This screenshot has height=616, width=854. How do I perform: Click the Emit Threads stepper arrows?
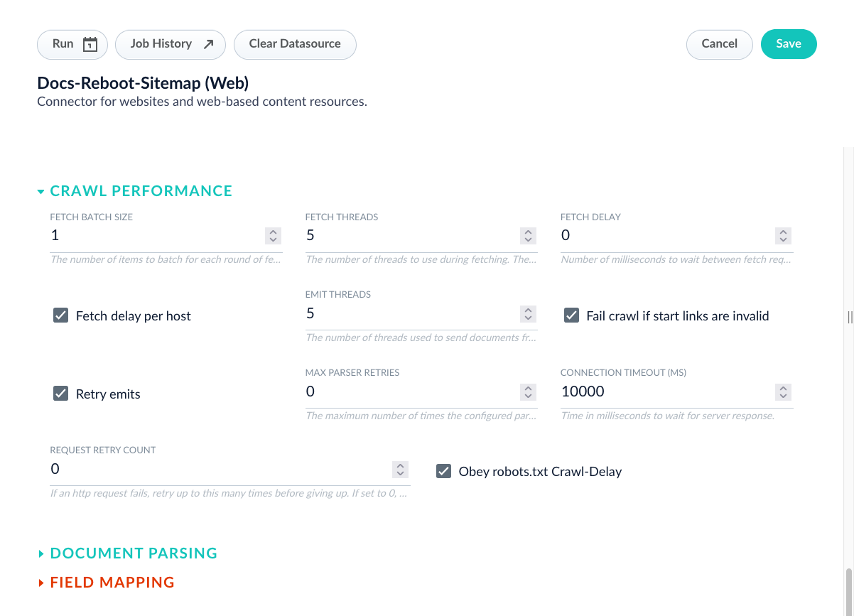(x=528, y=314)
